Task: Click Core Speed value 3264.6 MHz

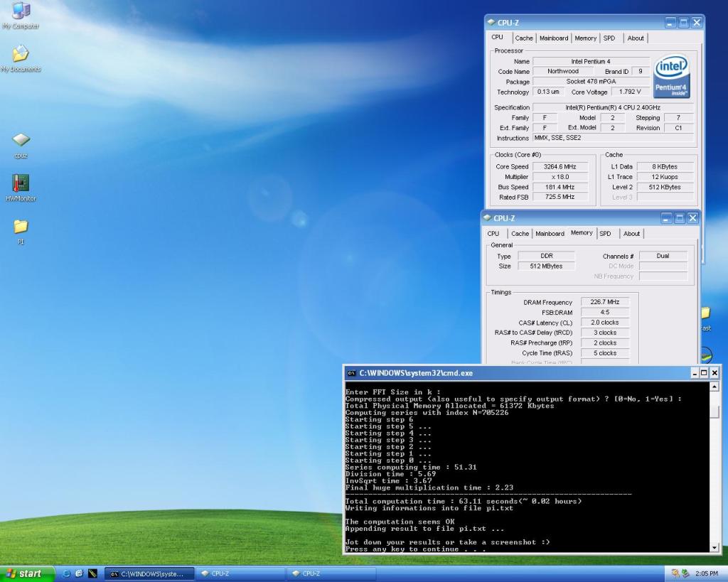Action: [560, 166]
